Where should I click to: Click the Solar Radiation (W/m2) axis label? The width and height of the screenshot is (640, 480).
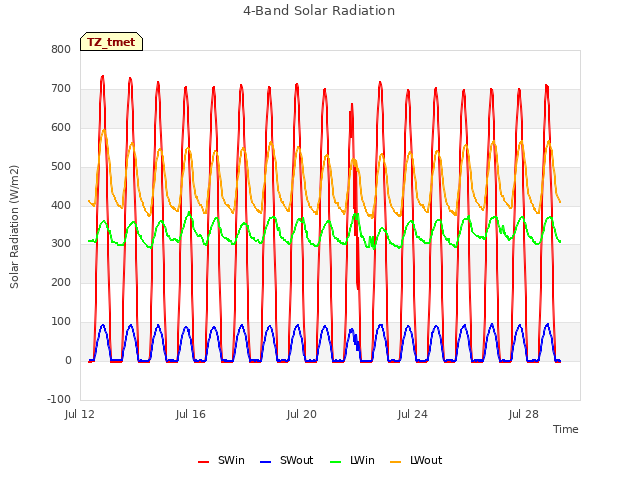pyautogui.click(x=14, y=227)
